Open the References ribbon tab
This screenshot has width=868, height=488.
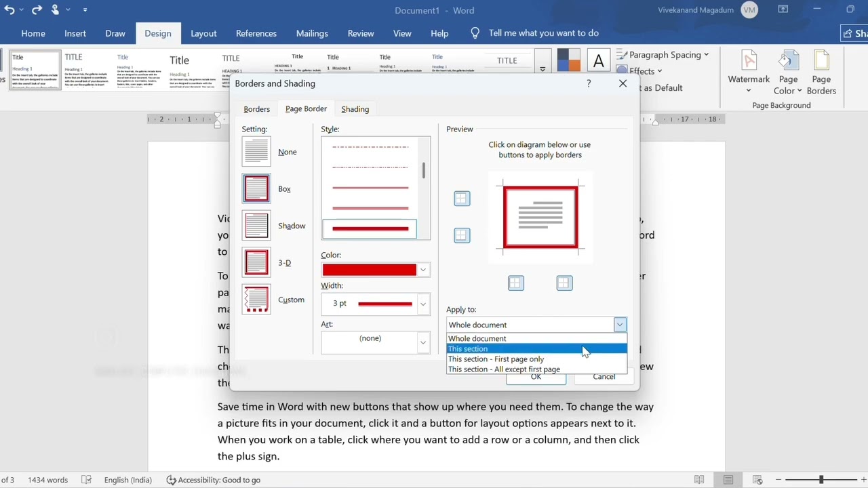[x=256, y=33]
